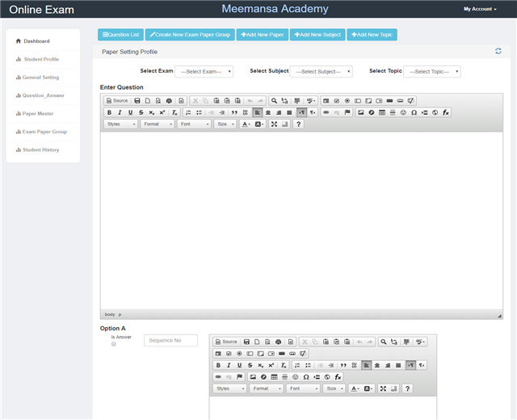Toggle Italic in the Option A editor
Screen dimensions: 517x420
click(x=229, y=365)
